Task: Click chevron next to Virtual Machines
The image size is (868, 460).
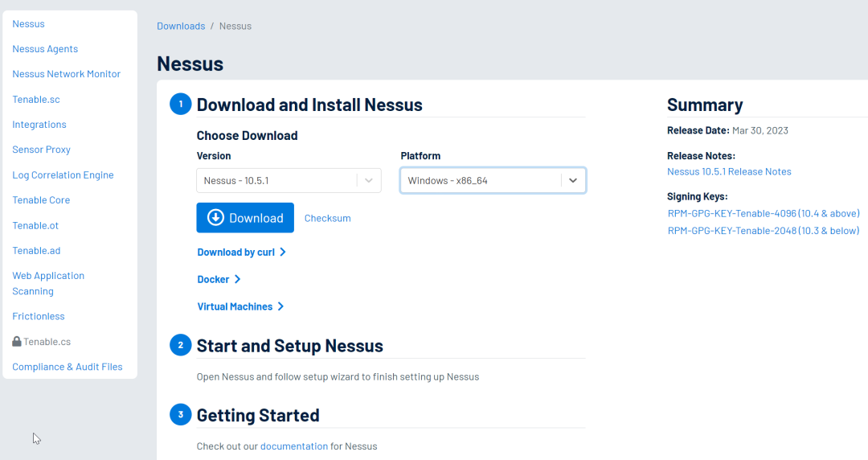Action: tap(280, 306)
